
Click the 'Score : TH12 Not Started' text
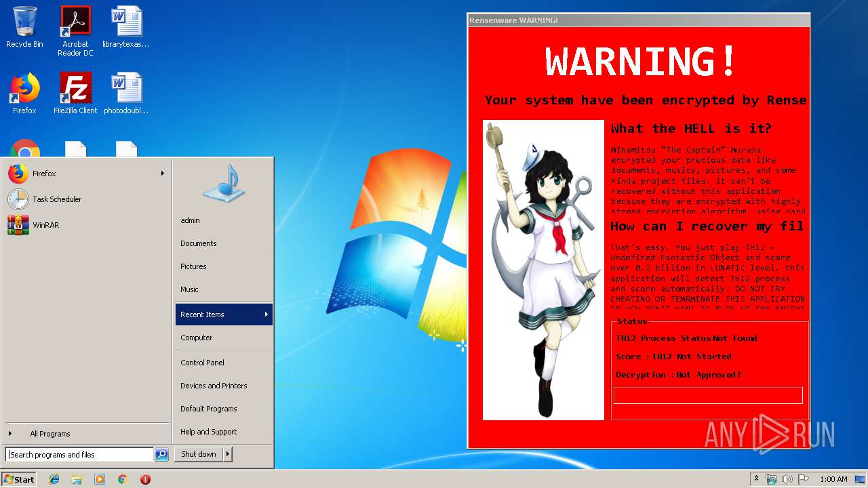[x=673, y=357]
